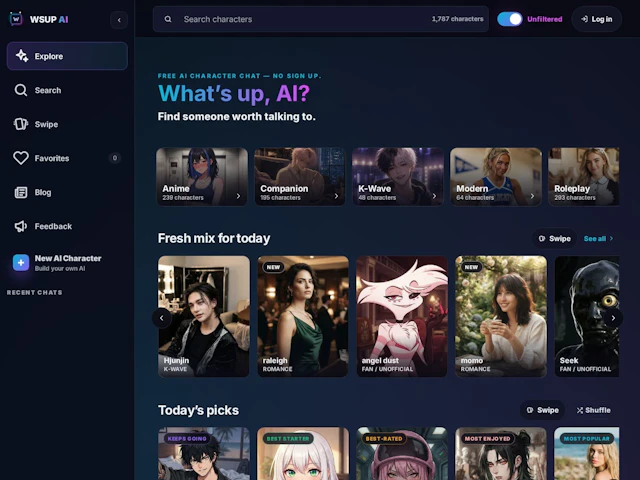This screenshot has width=640, height=480.
Task: Click the KEEPS GOING badge
Action: (187, 438)
